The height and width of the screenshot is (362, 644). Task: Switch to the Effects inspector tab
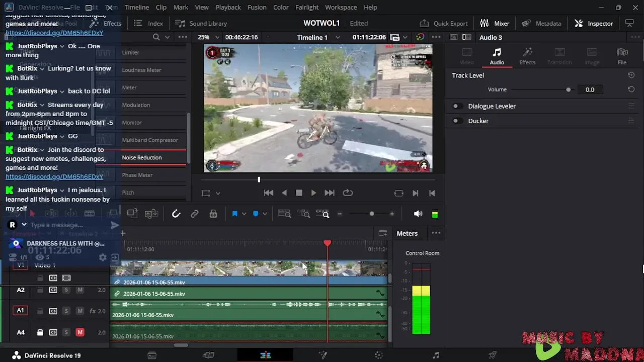527,56
